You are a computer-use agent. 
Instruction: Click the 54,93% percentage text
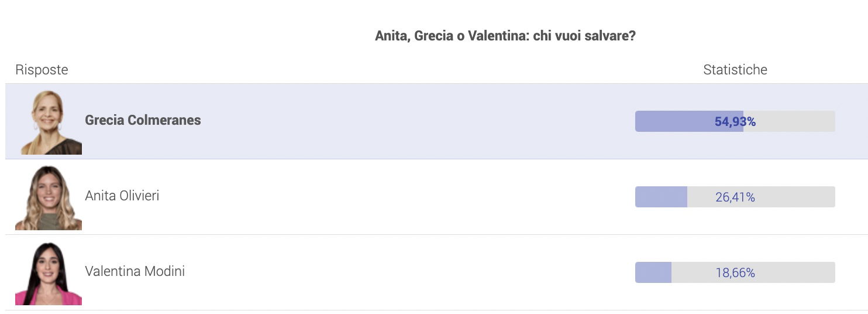(735, 122)
